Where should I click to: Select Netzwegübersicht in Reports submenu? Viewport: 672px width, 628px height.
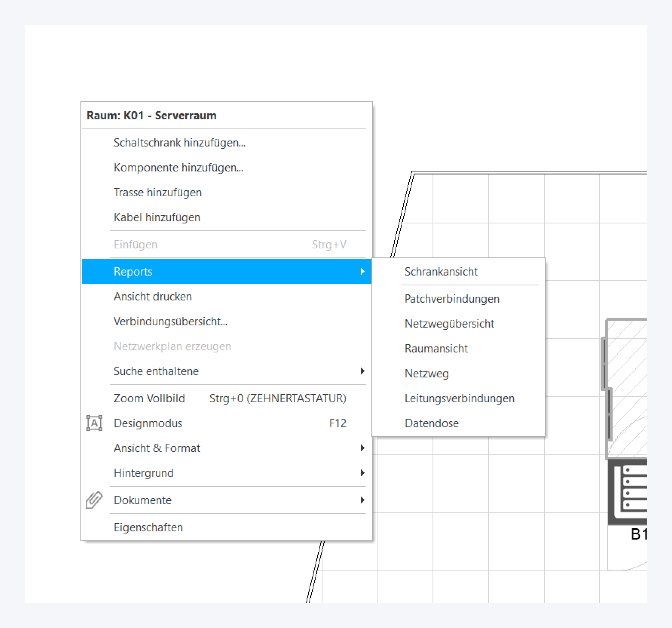(x=449, y=324)
